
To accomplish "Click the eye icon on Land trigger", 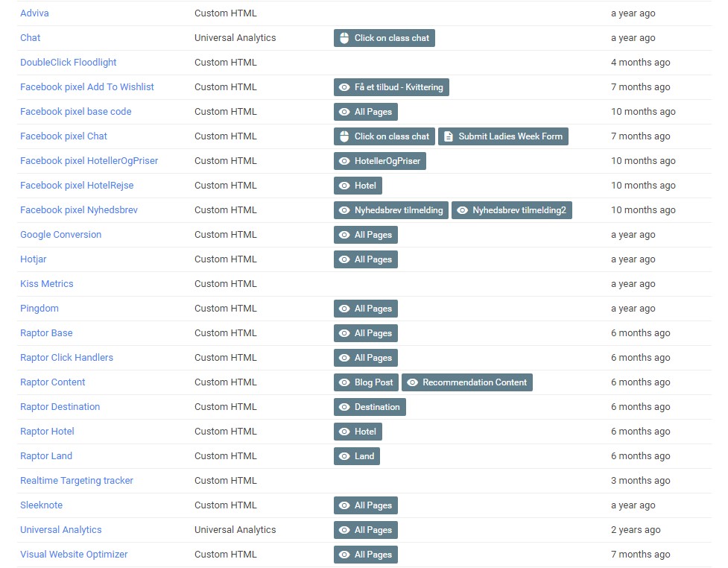I will click(344, 456).
